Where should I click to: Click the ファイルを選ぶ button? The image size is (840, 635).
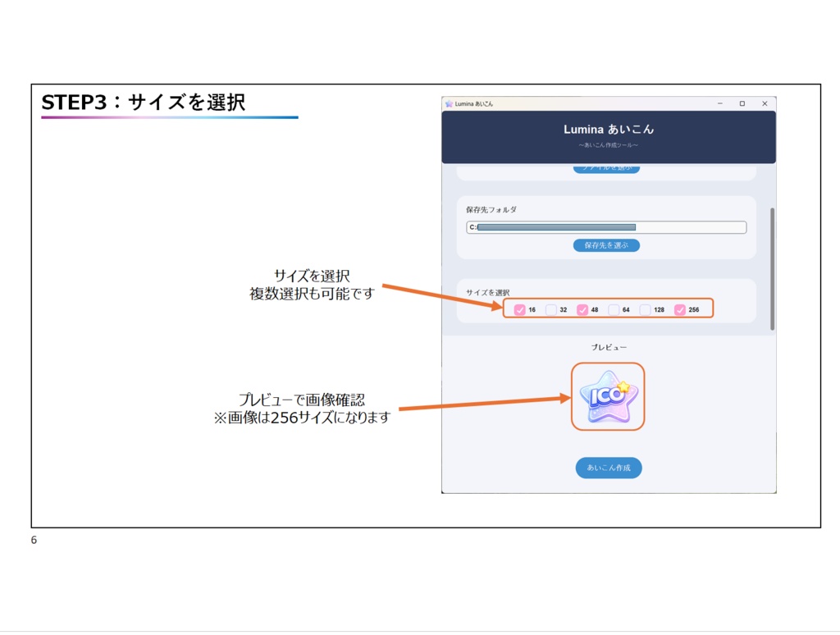(x=606, y=167)
